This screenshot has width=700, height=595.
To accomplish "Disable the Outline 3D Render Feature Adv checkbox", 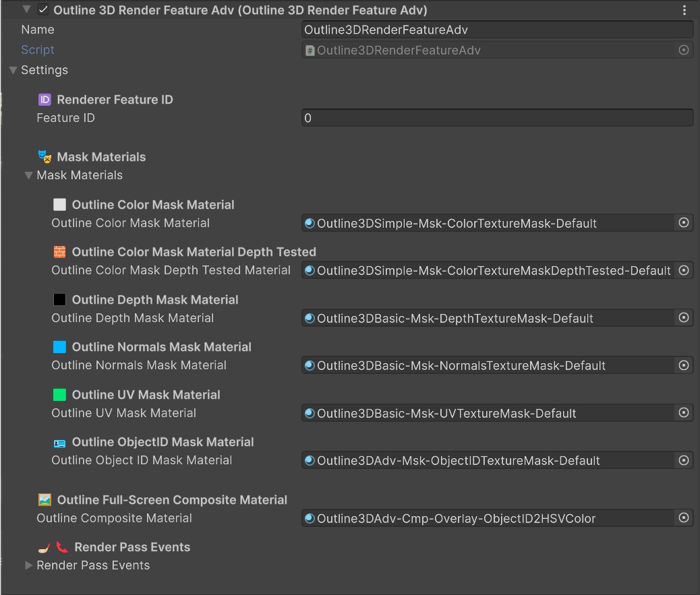I will pos(43,10).
